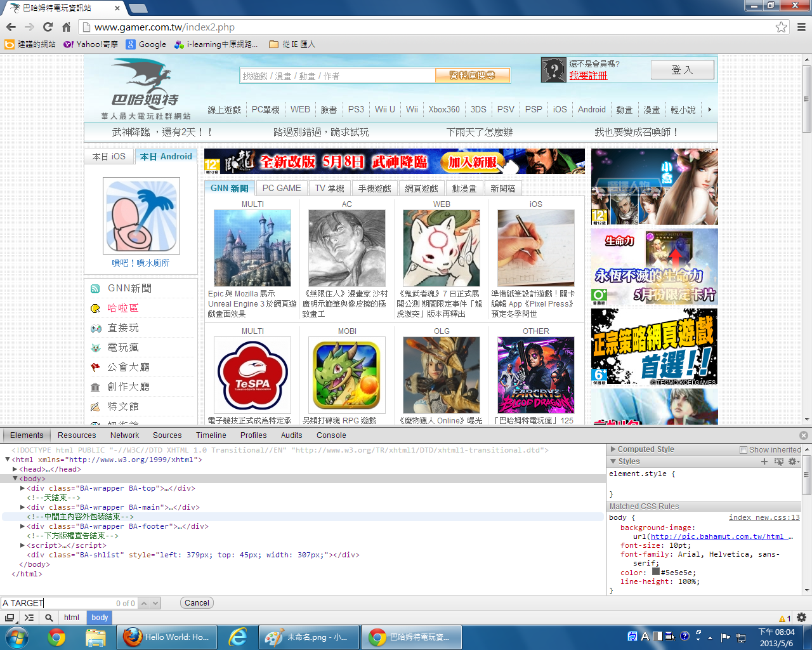The height and width of the screenshot is (650, 812).
Task: Expand the BA-wrapper BA-footer div
Action: click(22, 526)
